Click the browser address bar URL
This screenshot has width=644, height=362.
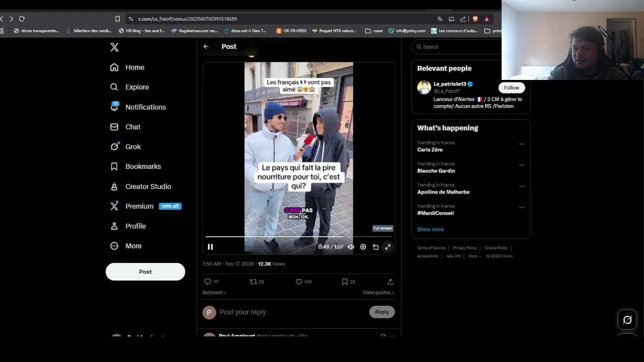[187, 19]
